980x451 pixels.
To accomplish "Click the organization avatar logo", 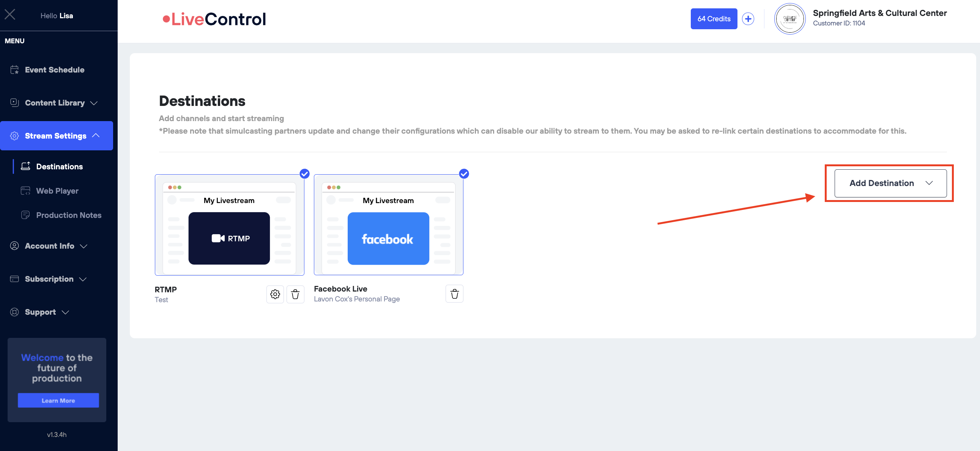I will pos(789,19).
